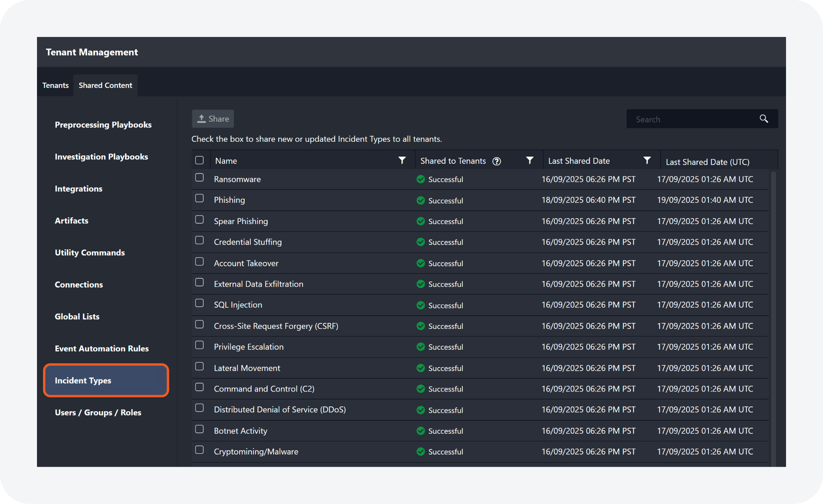Screen dimensions: 823x504
Task: Open the Last Shared Date filter icon
Action: (x=647, y=161)
